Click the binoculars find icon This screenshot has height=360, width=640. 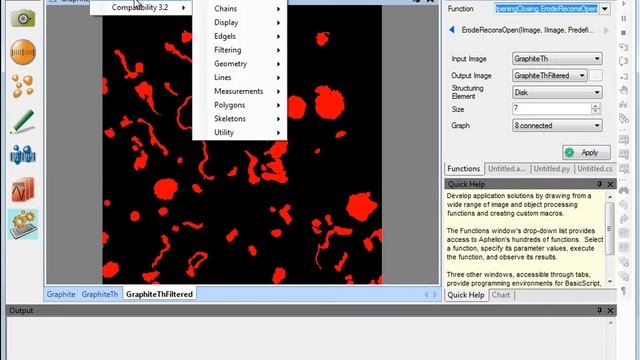(624, 190)
